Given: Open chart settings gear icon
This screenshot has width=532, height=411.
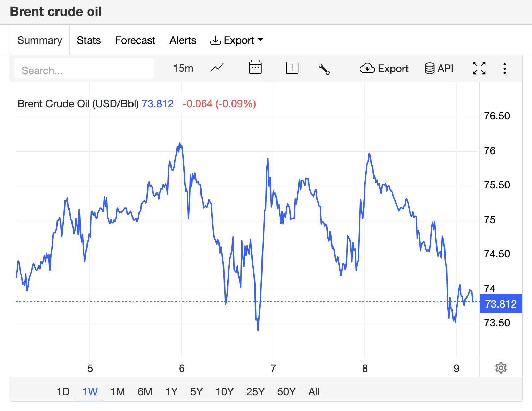Looking at the screenshot, I should (x=501, y=368).
